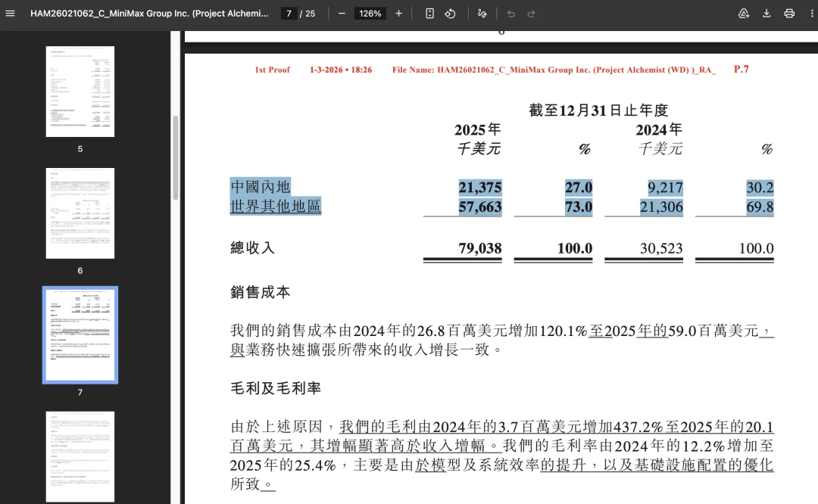Select the highlighted value 21,375
The height and width of the screenshot is (504, 818).
pyautogui.click(x=482, y=186)
